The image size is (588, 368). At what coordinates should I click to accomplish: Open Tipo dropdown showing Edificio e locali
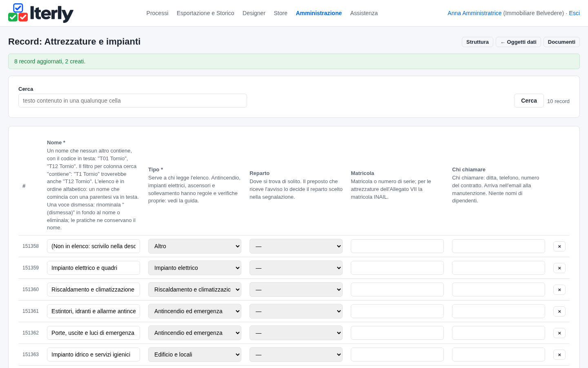pos(195,355)
